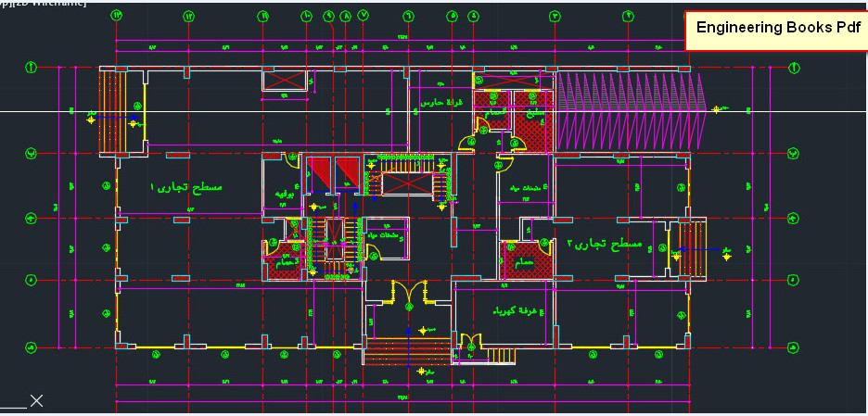The width and height of the screenshot is (868, 416).
Task: Pick left-side axis bubble ب
Action: coord(31,153)
